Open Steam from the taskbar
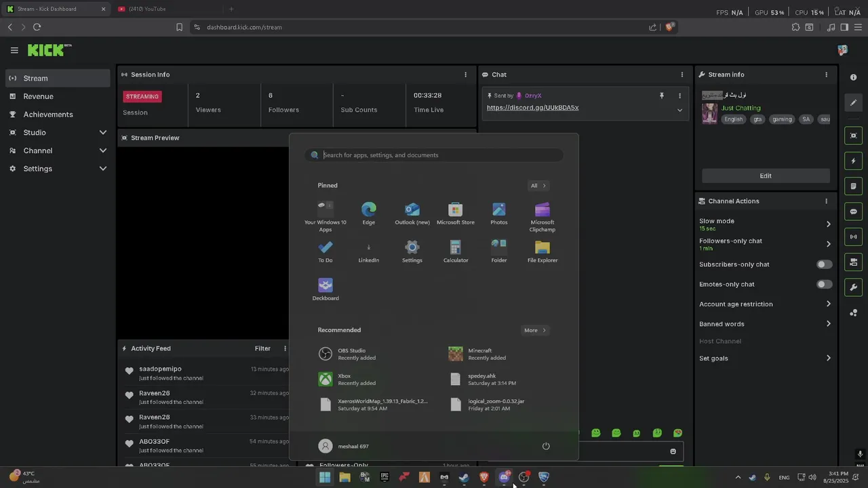The height and width of the screenshot is (488, 868). 464,477
